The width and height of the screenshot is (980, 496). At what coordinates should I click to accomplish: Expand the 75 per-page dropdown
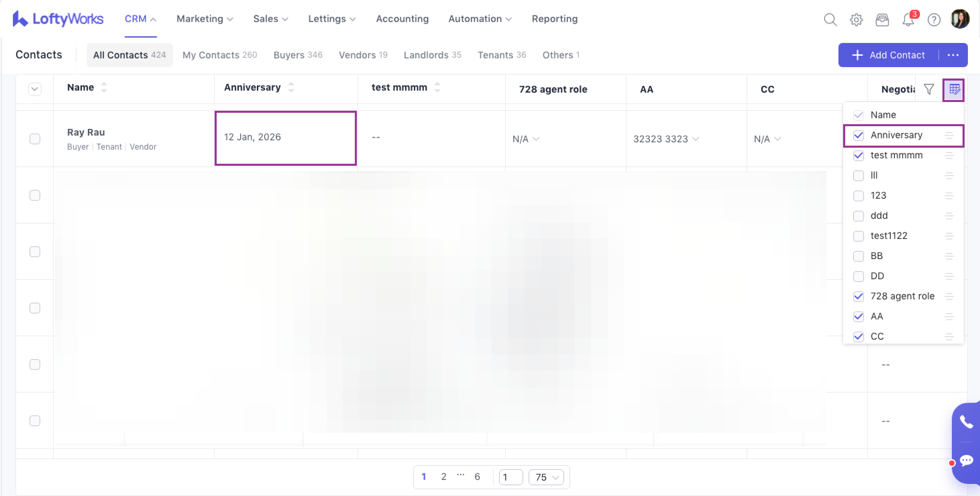[546, 477]
